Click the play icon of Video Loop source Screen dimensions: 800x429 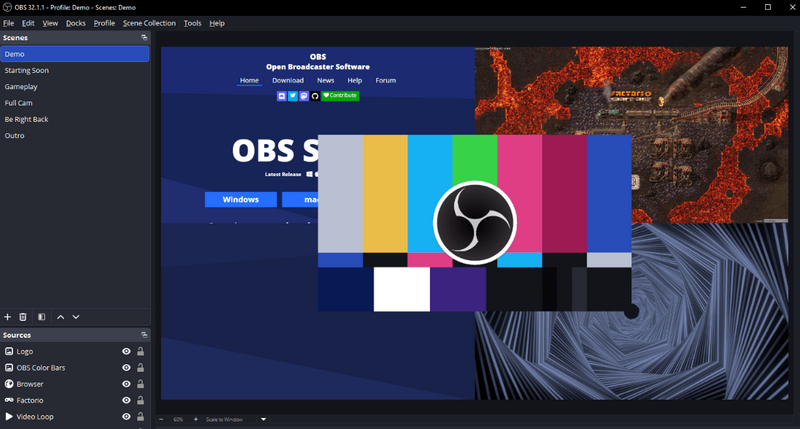pos(9,416)
